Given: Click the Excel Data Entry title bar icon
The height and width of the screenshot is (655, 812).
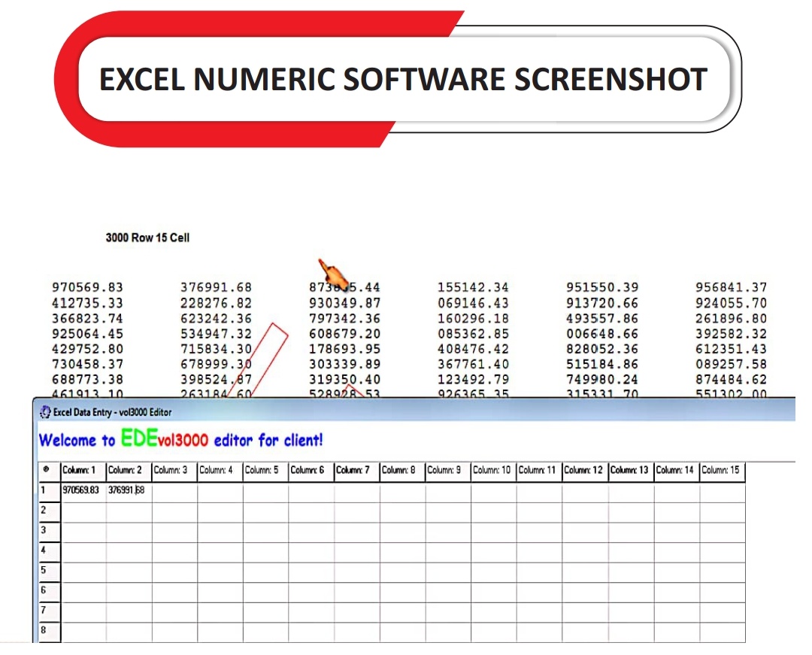Looking at the screenshot, I should click(45, 412).
